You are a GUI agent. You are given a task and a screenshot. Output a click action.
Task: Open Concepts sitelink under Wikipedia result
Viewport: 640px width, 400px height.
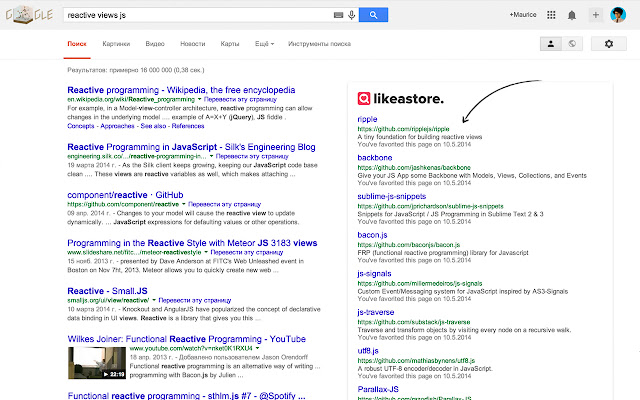[81, 126]
